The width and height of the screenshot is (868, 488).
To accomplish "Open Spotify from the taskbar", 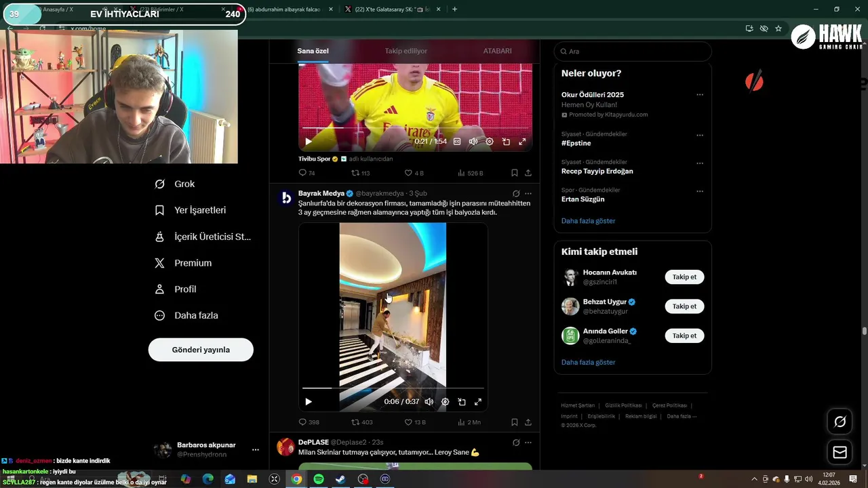I will pos(319,479).
